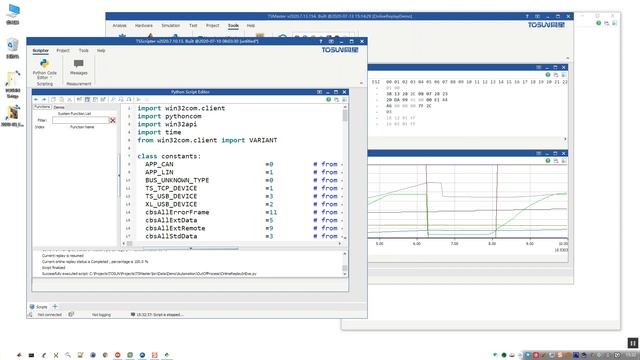The width and height of the screenshot is (640, 360).
Task: Open the This PC desktop icon
Action: [13, 14]
